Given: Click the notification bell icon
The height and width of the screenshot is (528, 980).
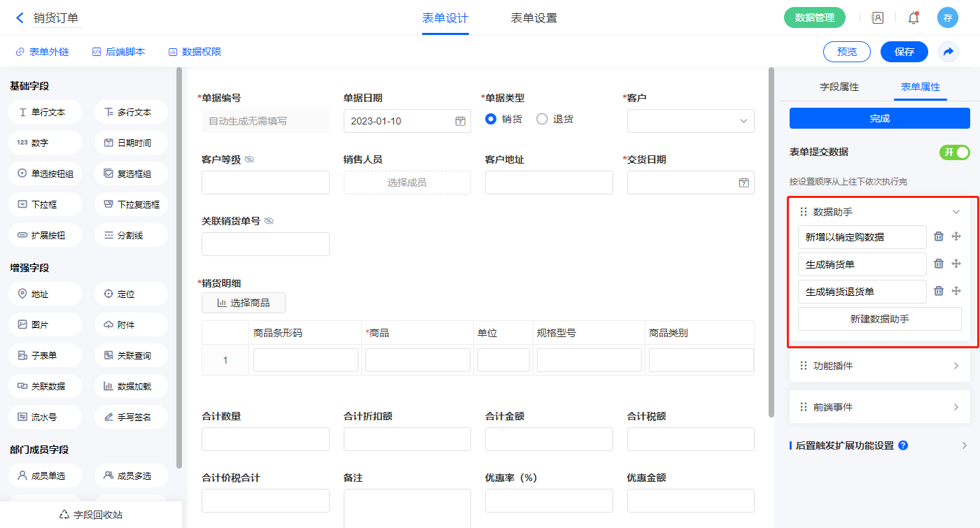Looking at the screenshot, I should 913,18.
